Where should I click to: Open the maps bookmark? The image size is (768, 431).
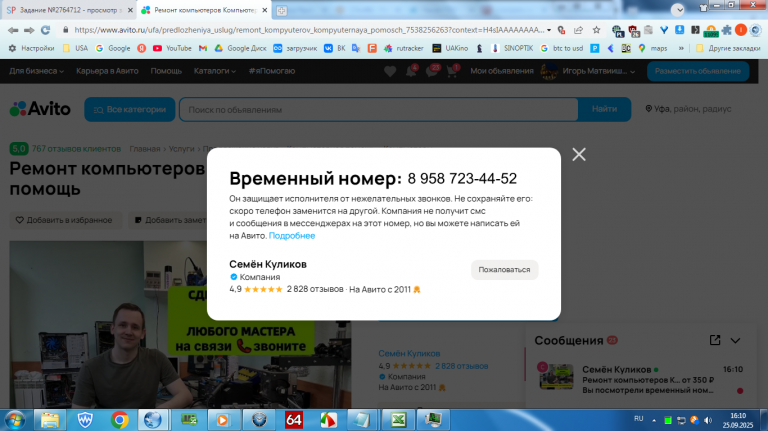click(653, 48)
